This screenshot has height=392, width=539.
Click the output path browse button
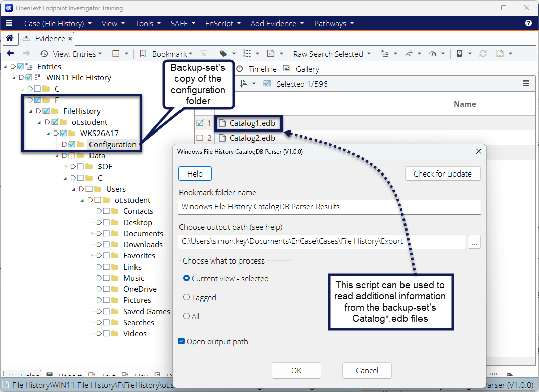click(x=474, y=242)
